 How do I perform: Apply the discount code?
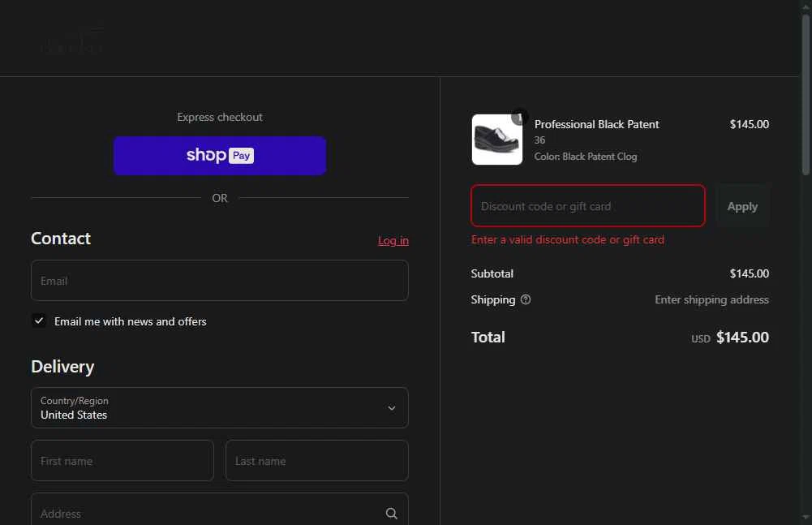click(x=742, y=206)
